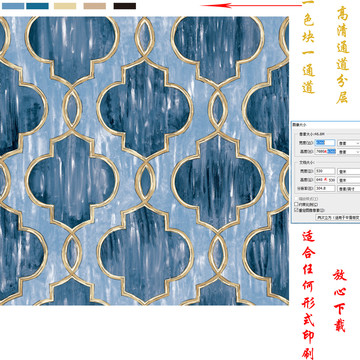This screenshot has height=360, width=360.
Task: Select the dark teal-blue color swatch
Action: coord(37,6)
